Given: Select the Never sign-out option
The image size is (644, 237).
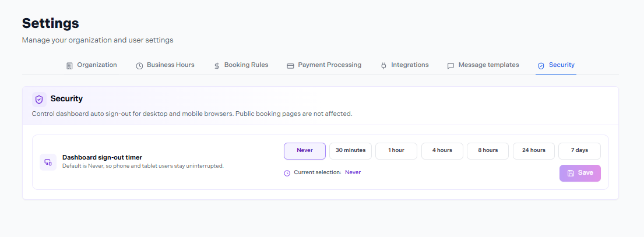Looking at the screenshot, I should [x=305, y=151].
